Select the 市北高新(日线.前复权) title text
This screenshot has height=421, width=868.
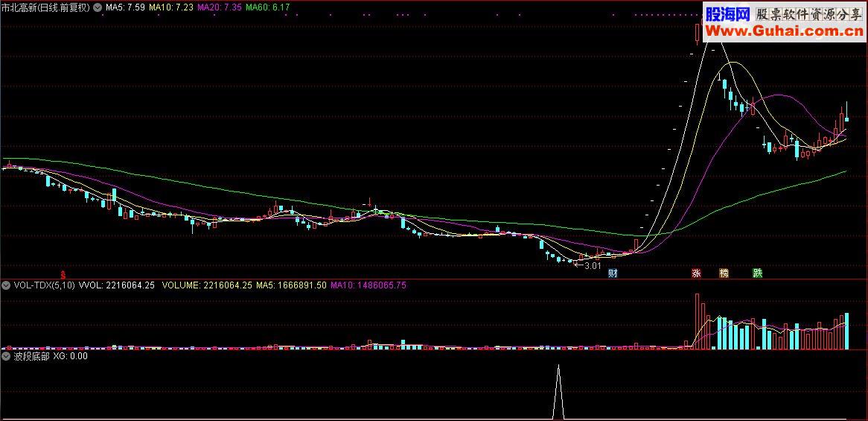click(x=46, y=7)
